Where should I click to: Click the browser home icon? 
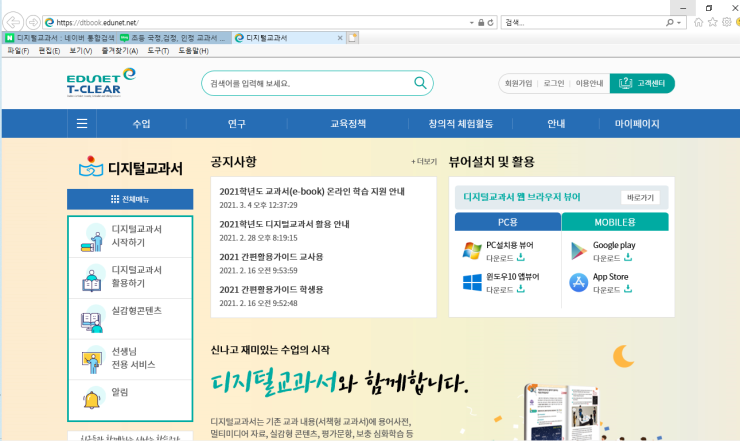(698, 22)
